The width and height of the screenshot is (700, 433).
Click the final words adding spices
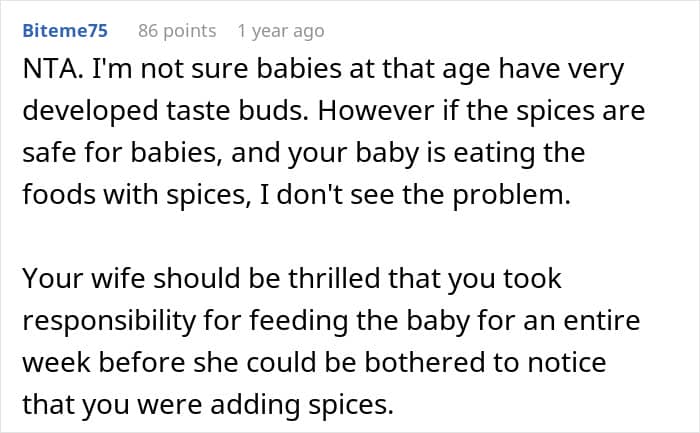point(302,405)
